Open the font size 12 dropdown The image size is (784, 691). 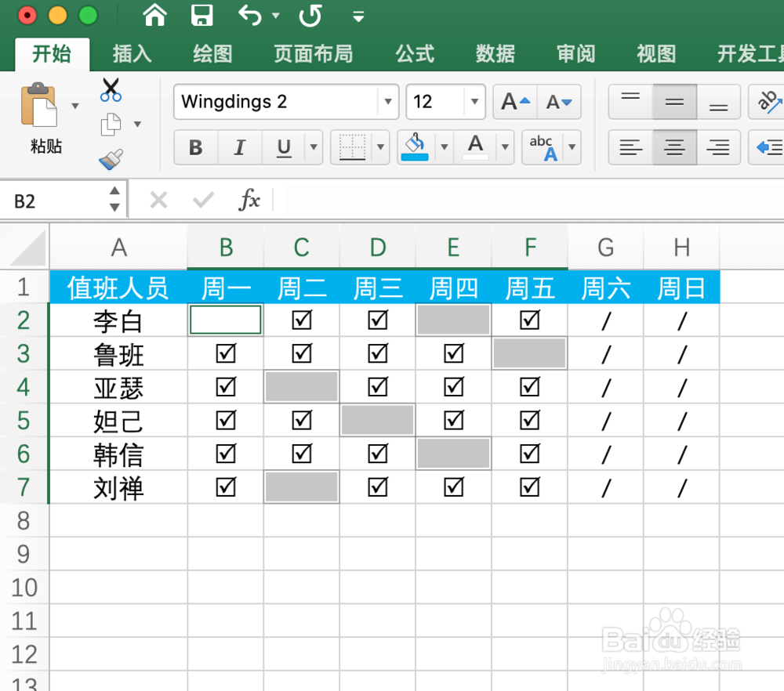(x=474, y=102)
